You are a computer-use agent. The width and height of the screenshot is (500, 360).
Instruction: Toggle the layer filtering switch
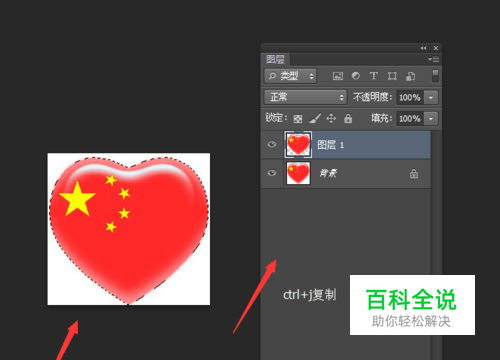(435, 76)
